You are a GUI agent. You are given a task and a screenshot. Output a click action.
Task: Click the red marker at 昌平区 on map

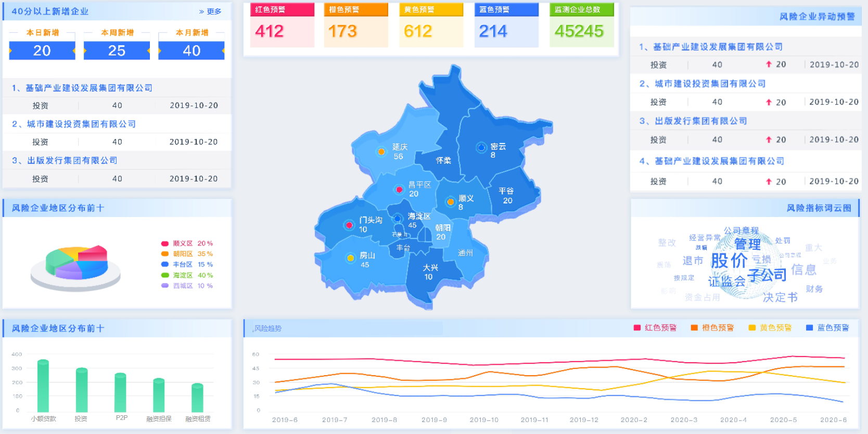coord(399,190)
